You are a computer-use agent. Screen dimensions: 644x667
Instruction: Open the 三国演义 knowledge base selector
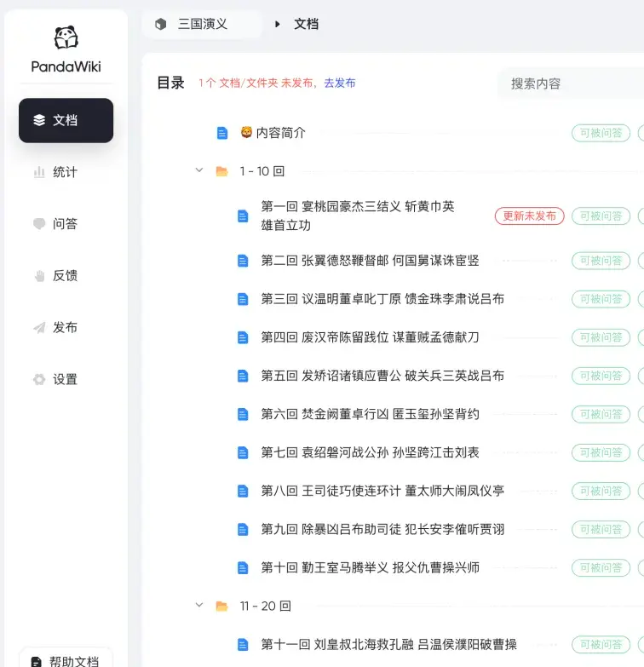(x=202, y=24)
